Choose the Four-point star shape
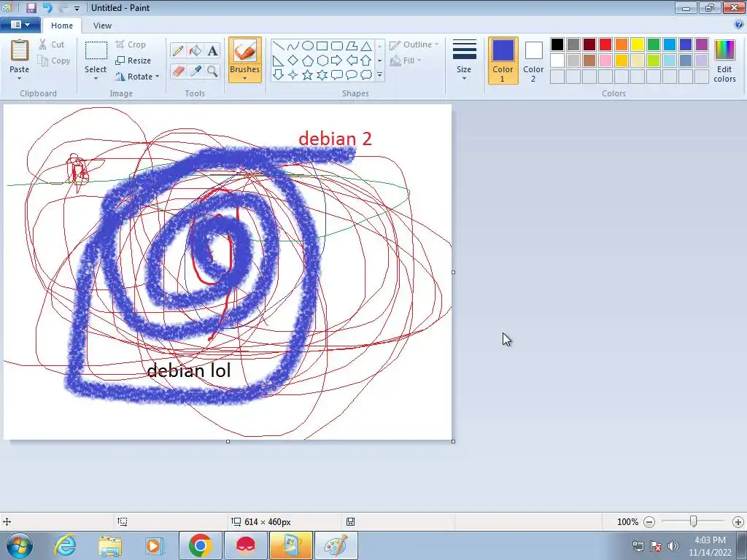 (x=293, y=75)
